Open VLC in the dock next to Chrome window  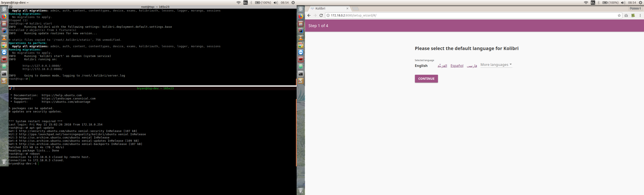[301, 38]
